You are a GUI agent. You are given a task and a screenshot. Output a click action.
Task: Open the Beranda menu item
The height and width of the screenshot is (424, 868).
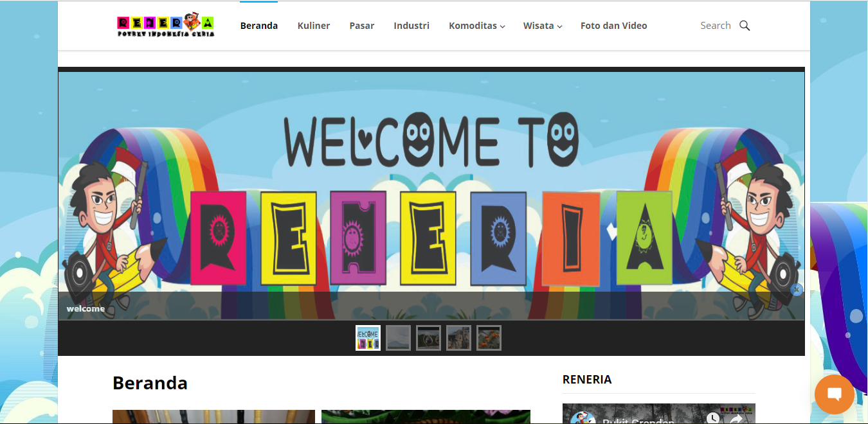(259, 26)
